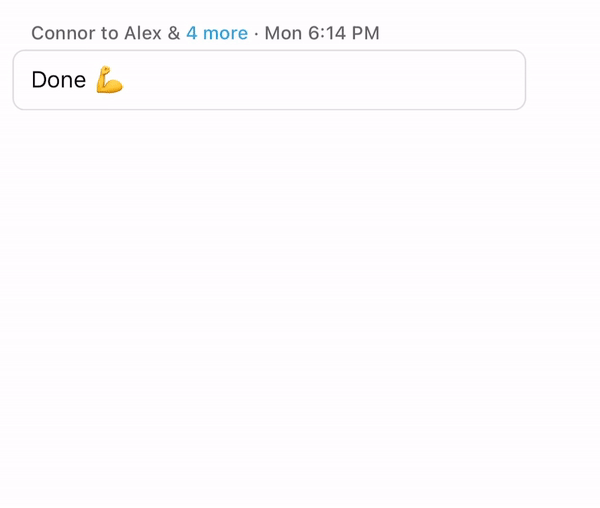Click the blank area right of the timestamp
This screenshot has width=600, height=508.
click(480, 33)
